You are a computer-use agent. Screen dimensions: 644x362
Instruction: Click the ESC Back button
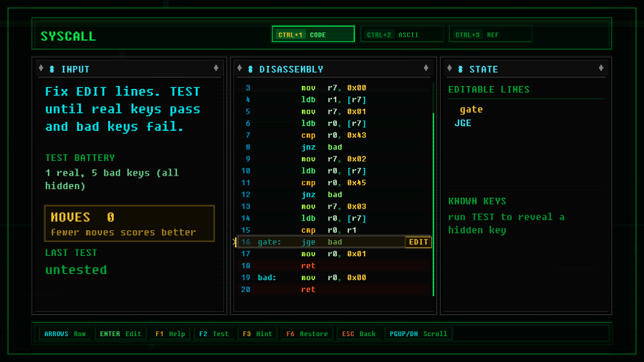[x=359, y=334]
